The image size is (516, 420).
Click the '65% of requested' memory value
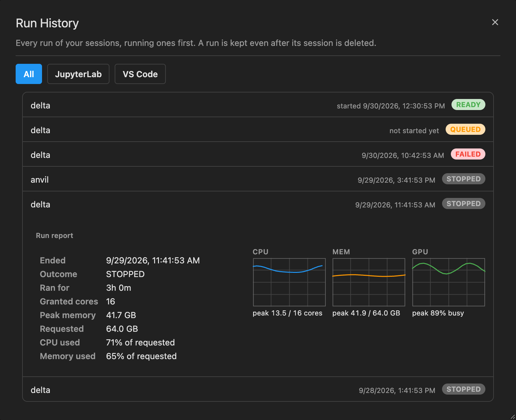141,356
